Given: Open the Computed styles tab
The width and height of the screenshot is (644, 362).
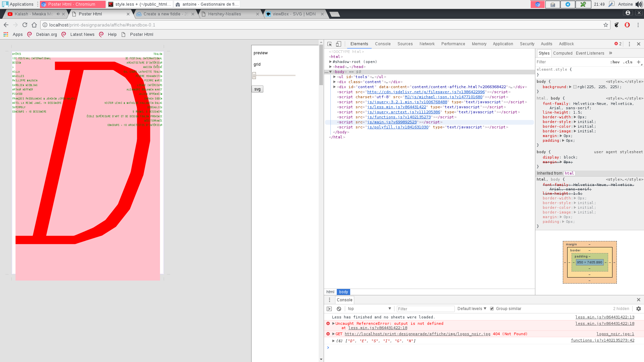Looking at the screenshot, I should coord(562,53).
